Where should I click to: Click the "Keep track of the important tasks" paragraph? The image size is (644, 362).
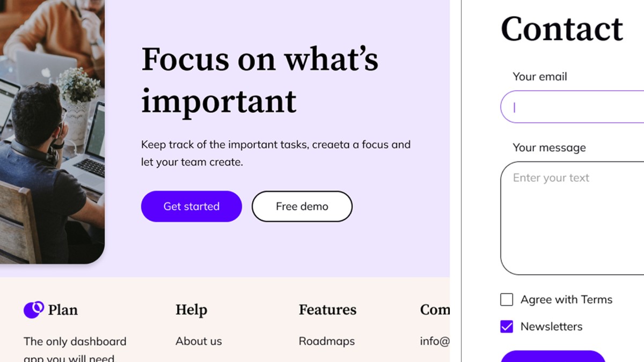(275, 153)
